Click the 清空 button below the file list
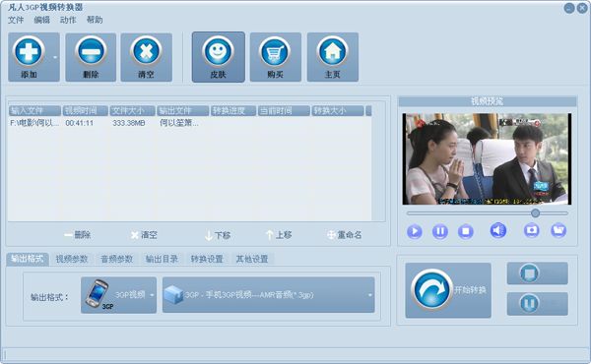591x364 pixels. click(144, 235)
